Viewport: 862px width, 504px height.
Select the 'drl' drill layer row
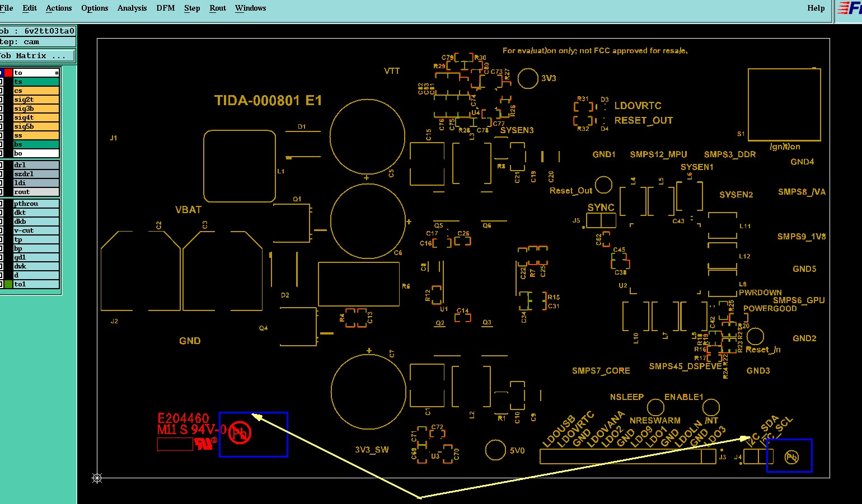pyautogui.click(x=36, y=165)
